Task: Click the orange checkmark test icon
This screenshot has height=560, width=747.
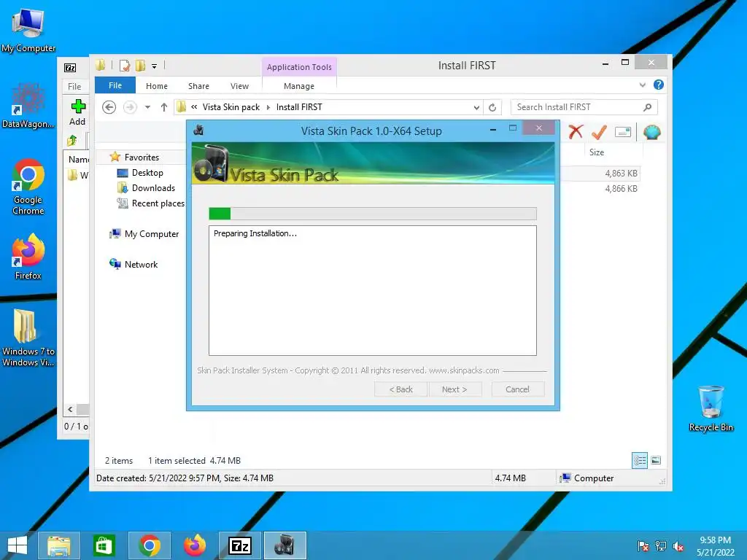Action: (599, 132)
